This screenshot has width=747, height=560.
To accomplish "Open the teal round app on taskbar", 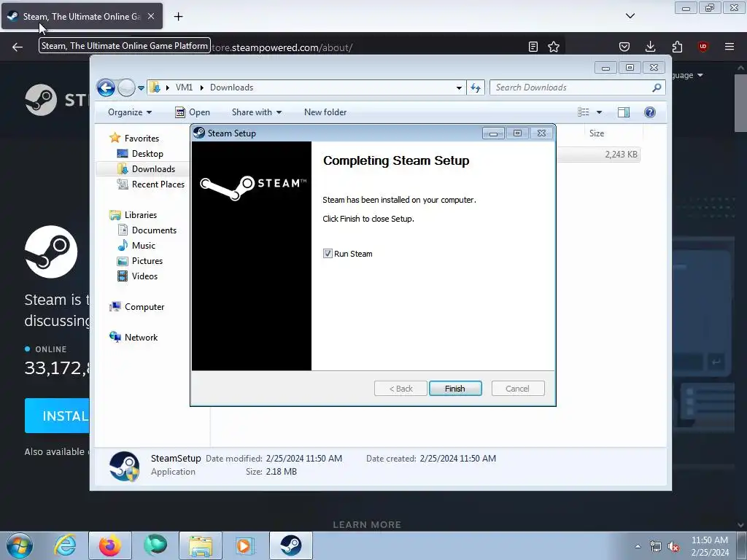I will [x=155, y=545].
